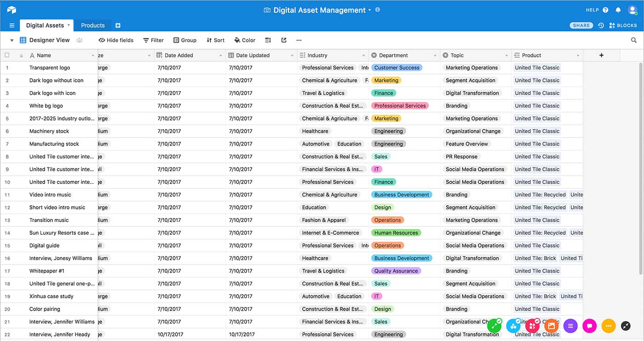Click the camera icon beside base title
Image resolution: width=644 pixels, height=341 pixels.
coord(267,10)
